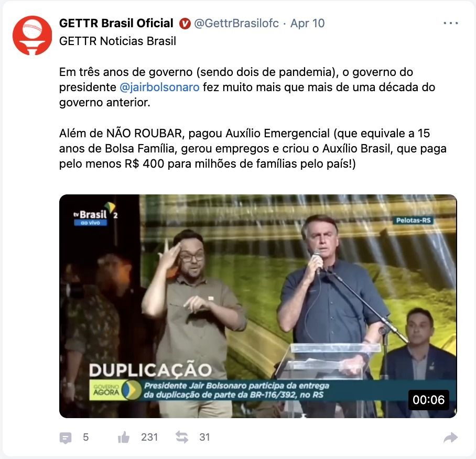Click the Apr 10 post date
The image size is (476, 459).
[x=308, y=24]
